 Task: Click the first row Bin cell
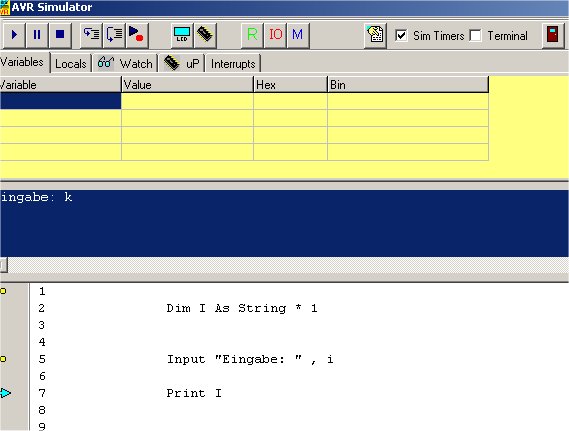408,101
